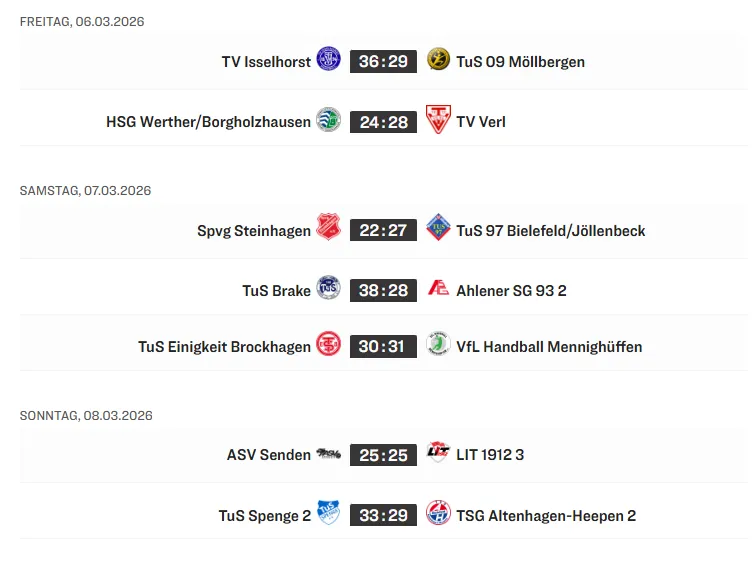
Task: Click the TuS Einigkeit Brockhagen logo
Action: tap(328, 345)
